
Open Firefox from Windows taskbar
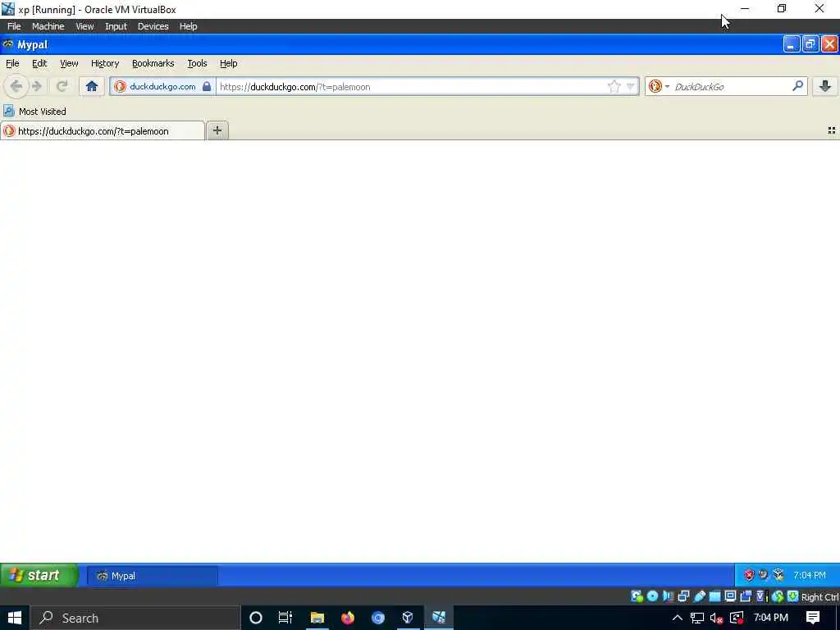pos(348,618)
